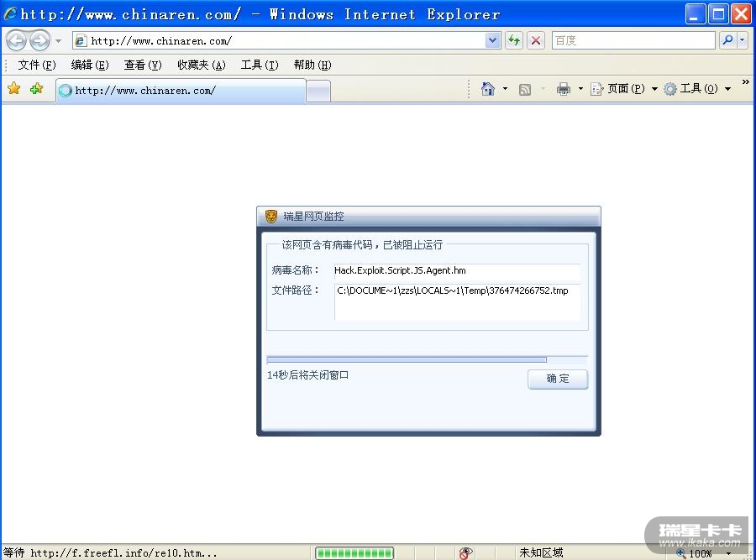Image resolution: width=756 pixels, height=560 pixels.
Task: Click the 瑞星网页监控 dialog title bar
Action: pos(428,217)
